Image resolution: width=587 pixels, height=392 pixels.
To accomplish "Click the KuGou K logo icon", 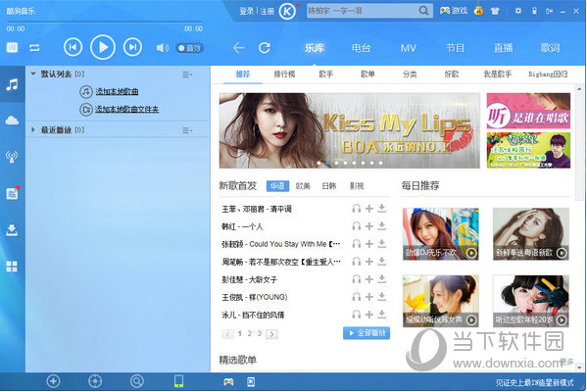I will coord(287,11).
